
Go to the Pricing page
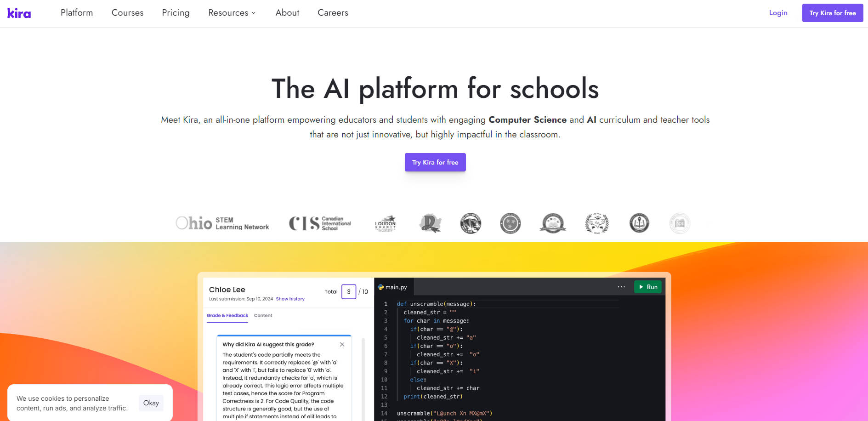[176, 13]
